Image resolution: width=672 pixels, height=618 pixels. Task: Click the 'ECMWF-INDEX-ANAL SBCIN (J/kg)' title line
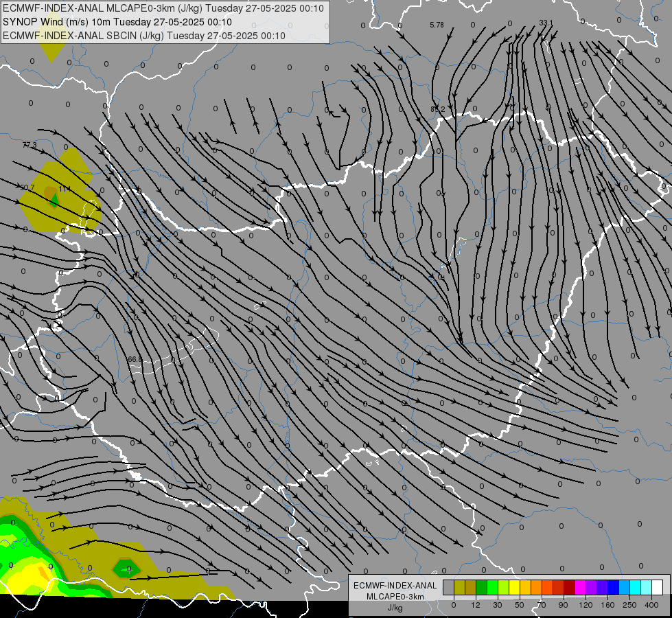83,36
